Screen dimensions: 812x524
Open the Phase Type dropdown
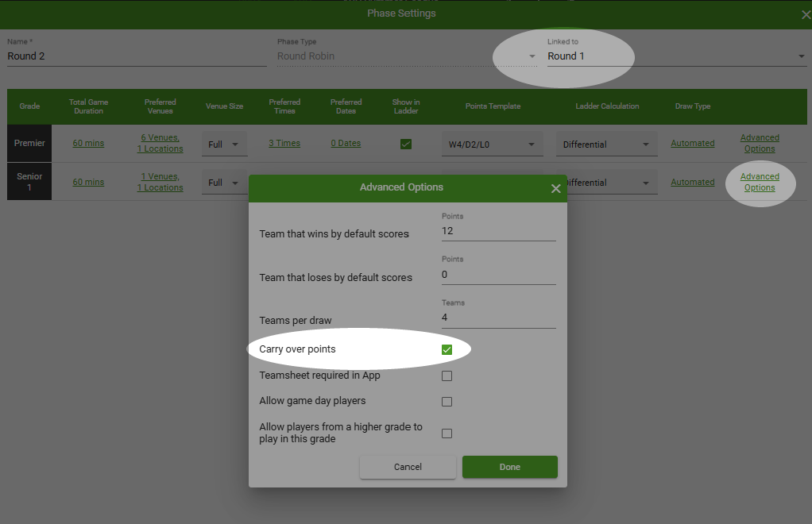407,56
